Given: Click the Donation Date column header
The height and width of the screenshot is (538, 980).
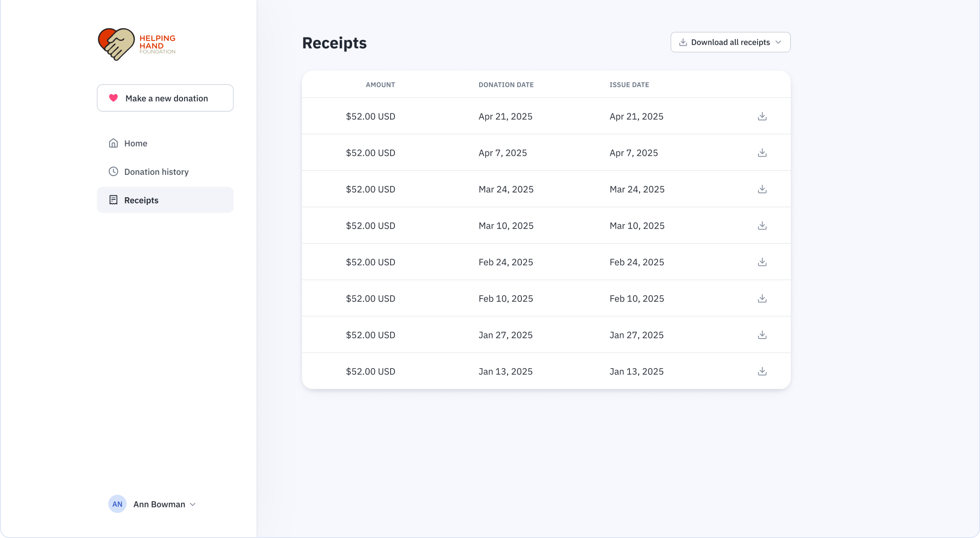Looking at the screenshot, I should (x=506, y=85).
